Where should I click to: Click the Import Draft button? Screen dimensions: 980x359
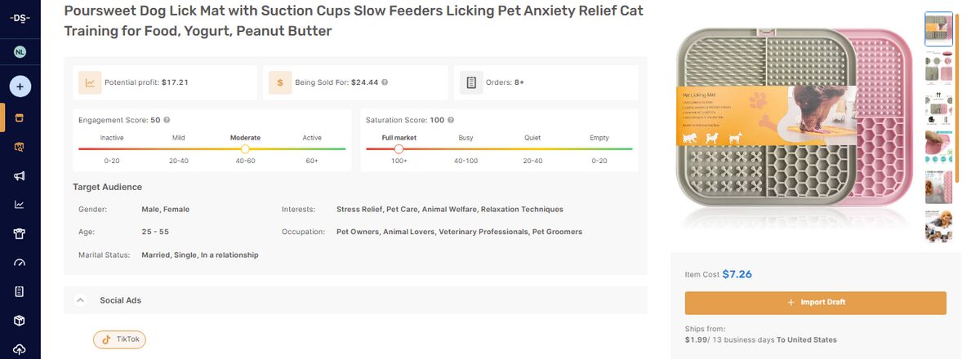pos(815,303)
